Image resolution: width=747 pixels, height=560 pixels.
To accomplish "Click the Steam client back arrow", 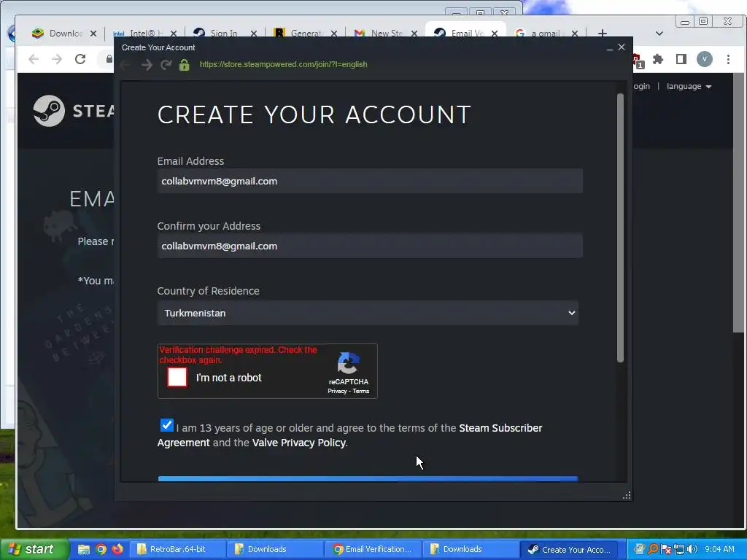I will pyautogui.click(x=125, y=65).
